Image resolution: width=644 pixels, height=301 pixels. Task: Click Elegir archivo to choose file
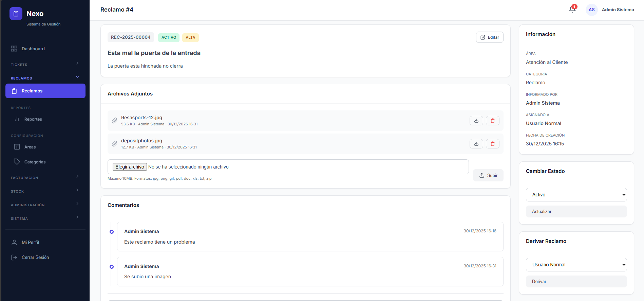(x=130, y=167)
